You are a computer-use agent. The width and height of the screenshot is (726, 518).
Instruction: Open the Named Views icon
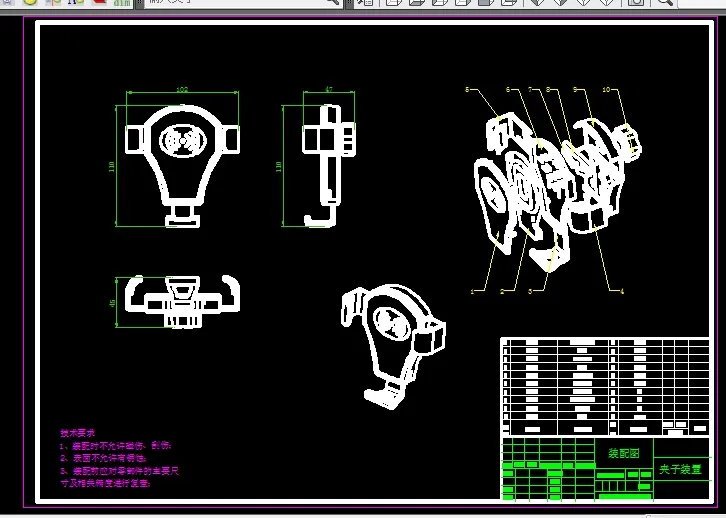365,2
